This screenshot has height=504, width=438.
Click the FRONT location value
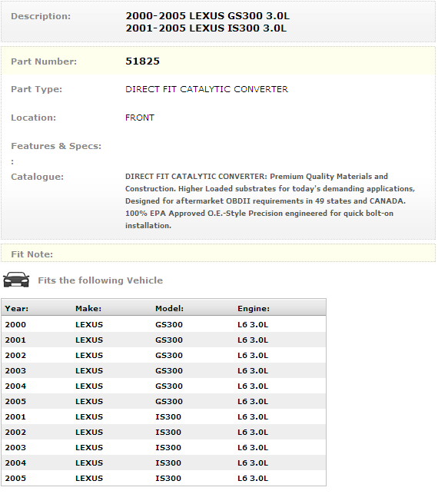click(140, 118)
